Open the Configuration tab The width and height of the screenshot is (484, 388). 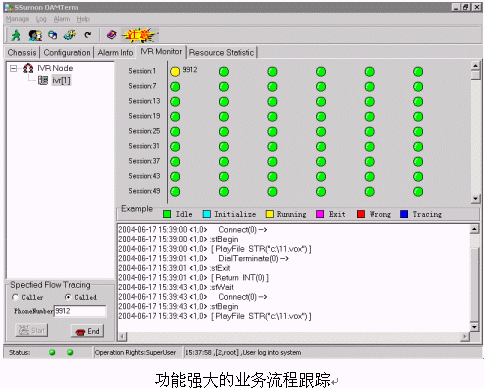[x=67, y=53]
